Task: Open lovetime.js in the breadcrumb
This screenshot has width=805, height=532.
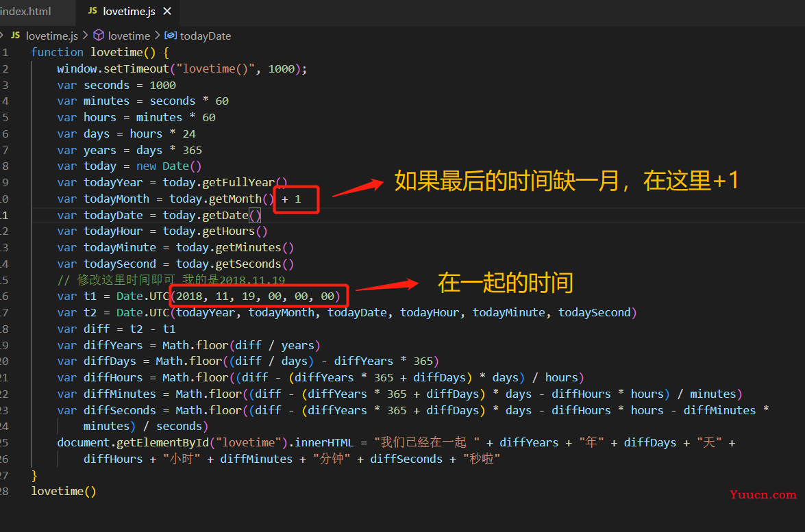Action: point(52,36)
